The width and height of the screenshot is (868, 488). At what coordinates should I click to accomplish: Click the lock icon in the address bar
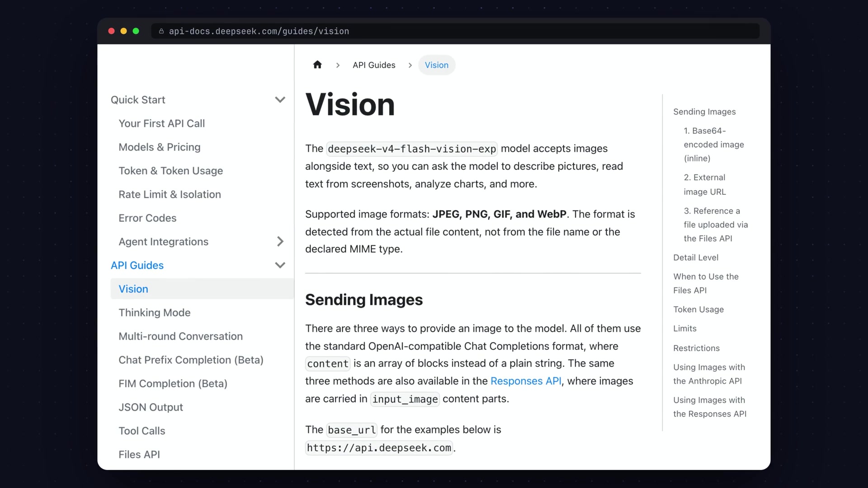tap(161, 31)
